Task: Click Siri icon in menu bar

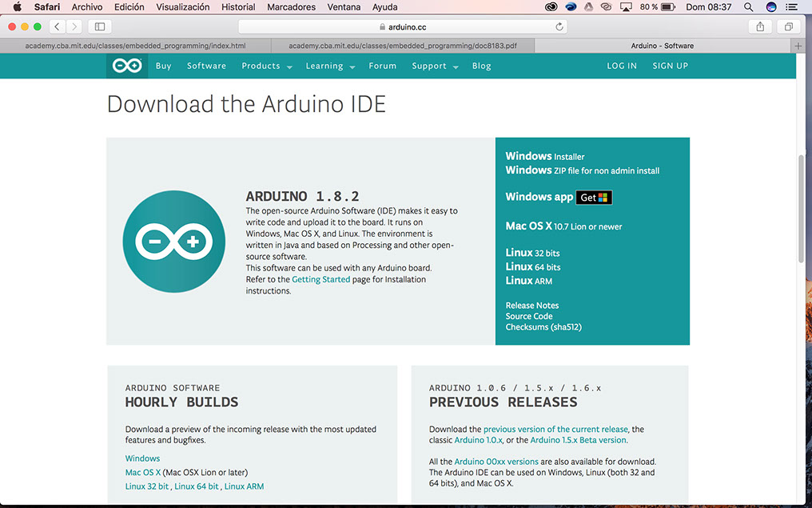Action: point(771,6)
